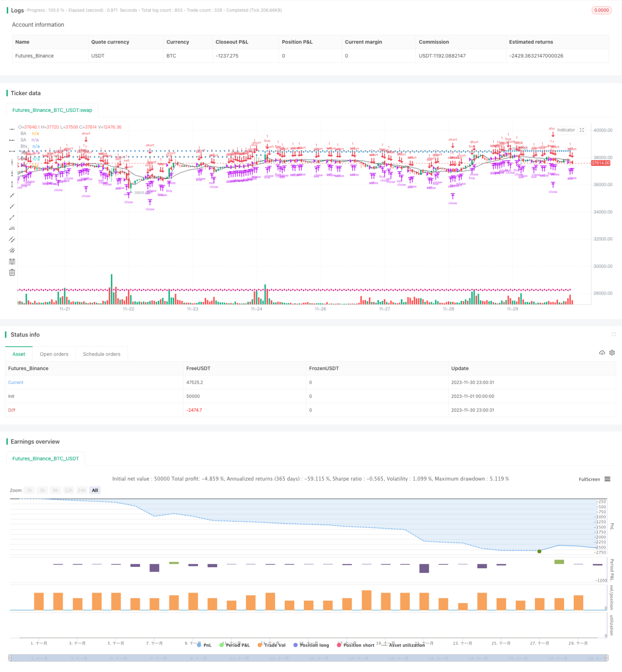Open earnings chart hamburger menu
Screen dimensions: 622x672
(x=607, y=479)
